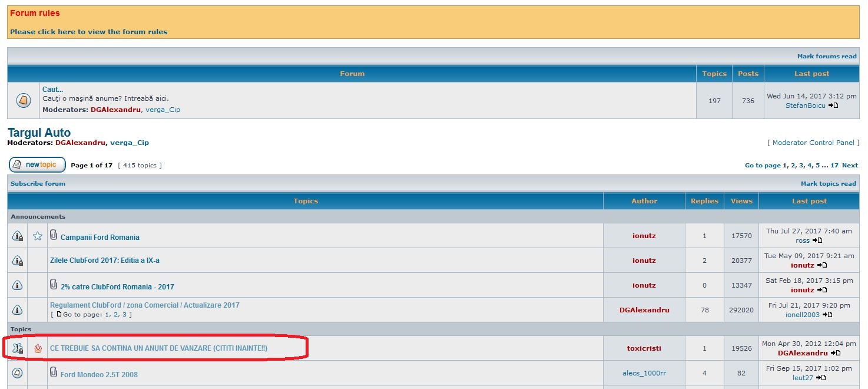This screenshot has width=868, height=389.
Task: Click Next page link
Action: tap(850, 166)
